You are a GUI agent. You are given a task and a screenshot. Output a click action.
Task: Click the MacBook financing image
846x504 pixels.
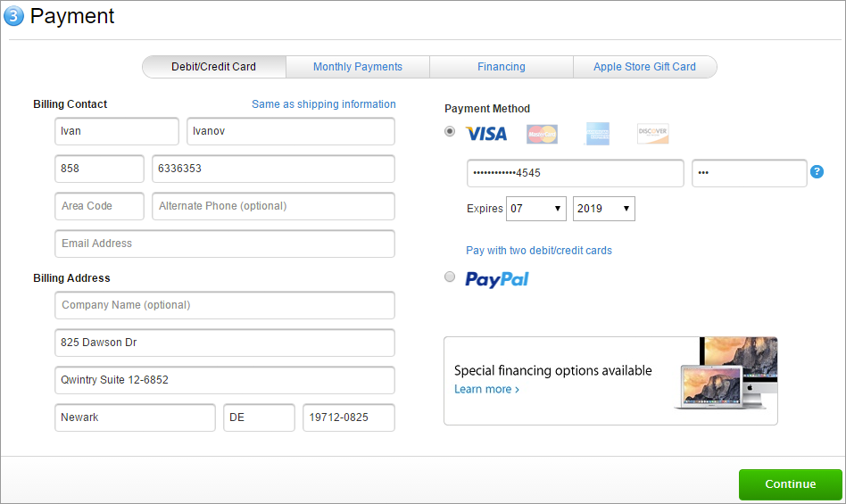726,376
